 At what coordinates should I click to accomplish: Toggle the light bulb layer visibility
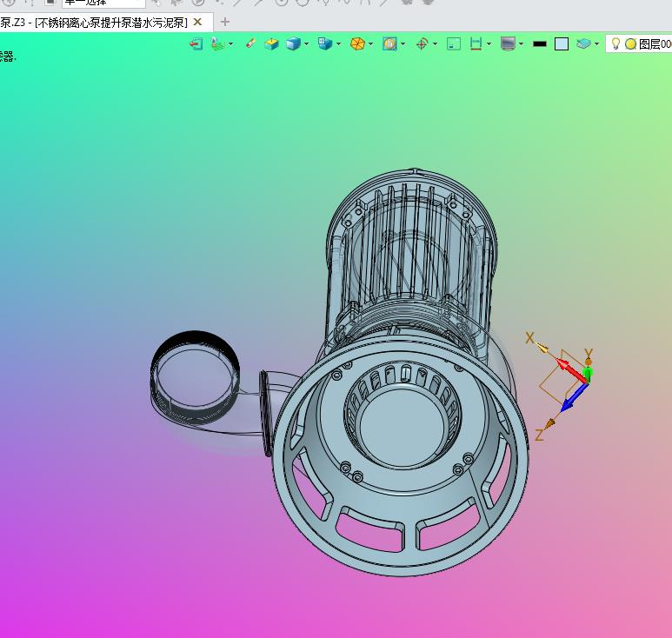click(x=615, y=43)
